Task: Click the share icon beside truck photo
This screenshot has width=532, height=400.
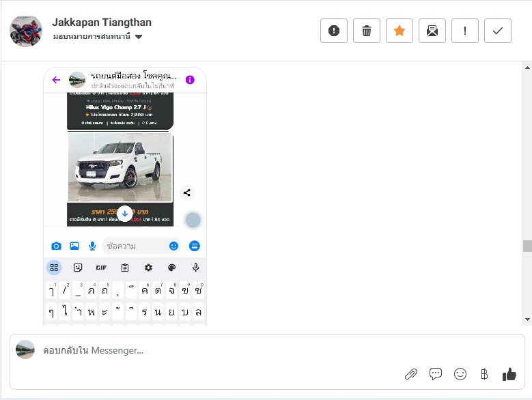Action: [187, 193]
